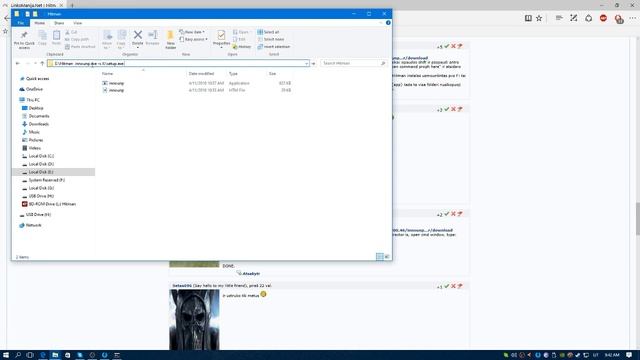Image resolution: width=640 pixels, height=360 pixels.
Task: Click the Edit command in Open group
Action: click(x=240, y=40)
